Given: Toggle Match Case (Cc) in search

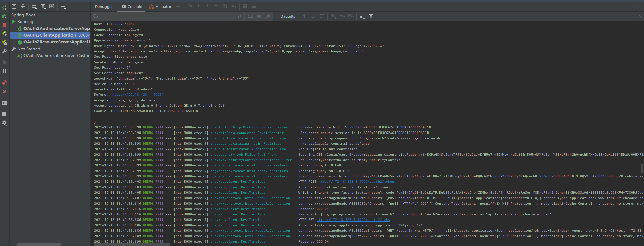Looking at the screenshot, I should 250,16.
